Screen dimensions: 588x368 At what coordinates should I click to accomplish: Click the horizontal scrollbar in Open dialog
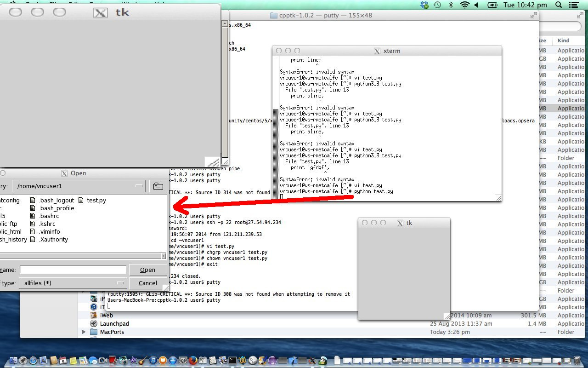(80, 256)
